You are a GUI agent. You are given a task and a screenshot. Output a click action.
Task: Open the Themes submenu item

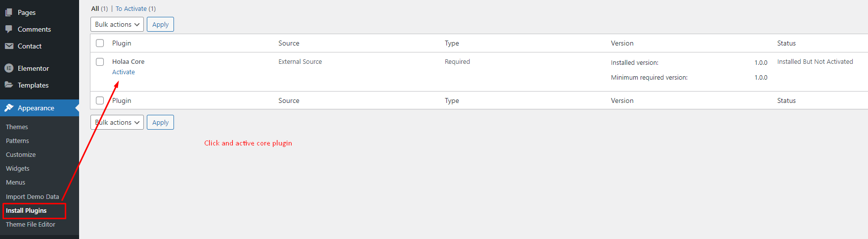pyautogui.click(x=17, y=127)
